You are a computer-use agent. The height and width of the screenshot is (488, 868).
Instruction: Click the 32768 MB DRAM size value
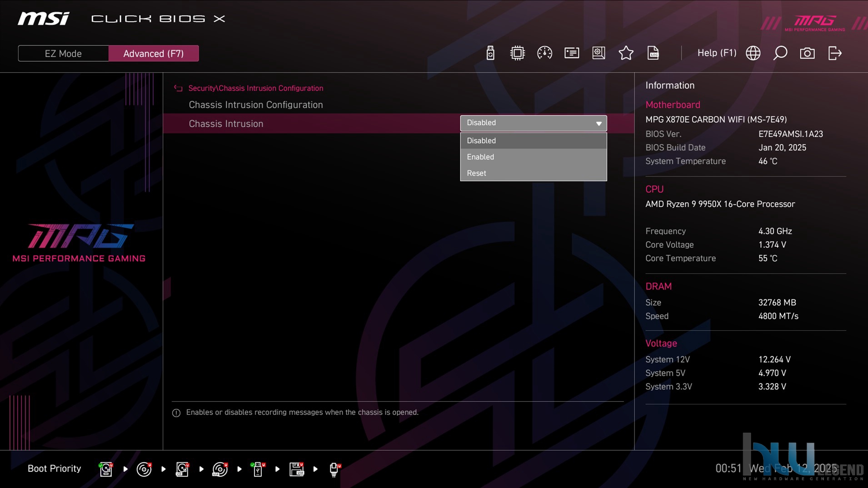777,303
